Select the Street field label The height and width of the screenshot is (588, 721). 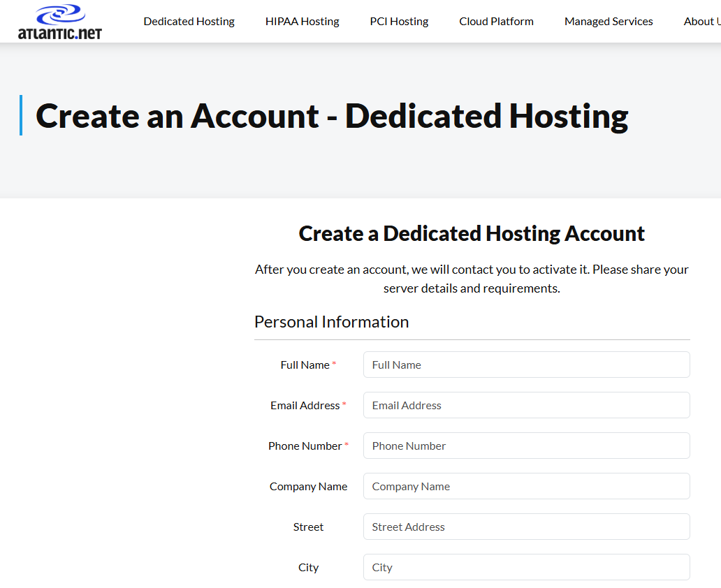(x=308, y=527)
